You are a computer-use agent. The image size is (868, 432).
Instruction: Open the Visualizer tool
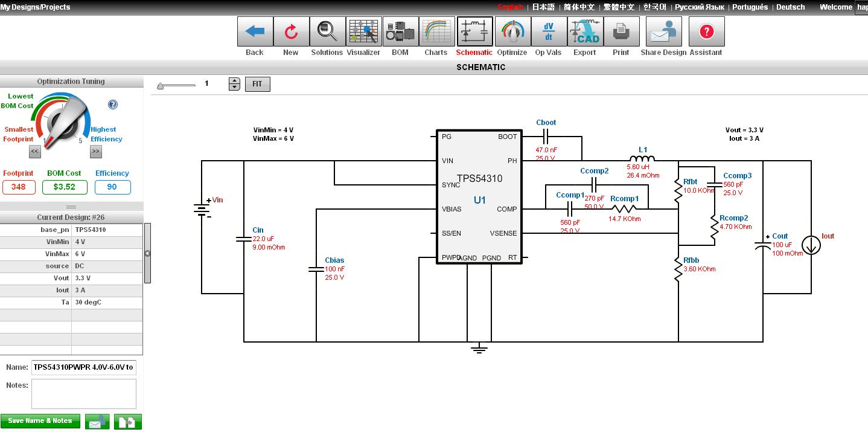tap(364, 31)
